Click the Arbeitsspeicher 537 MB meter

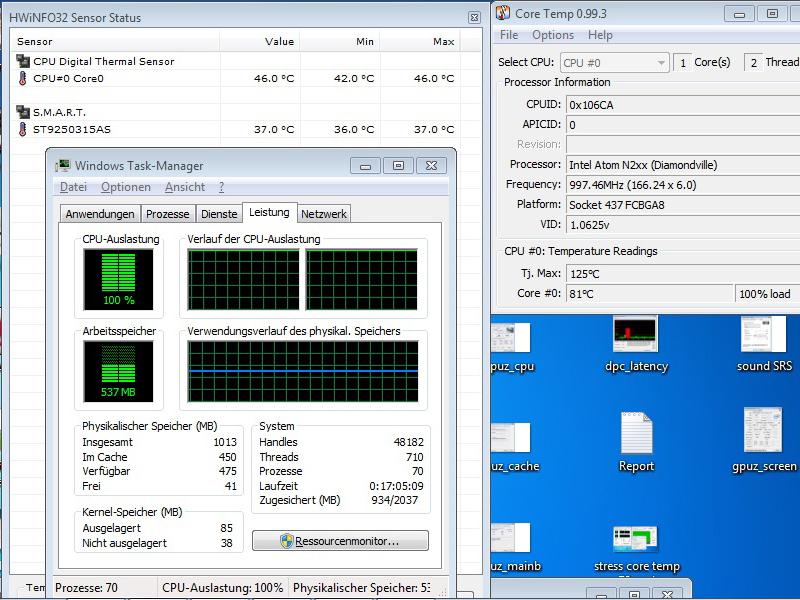coord(118,371)
